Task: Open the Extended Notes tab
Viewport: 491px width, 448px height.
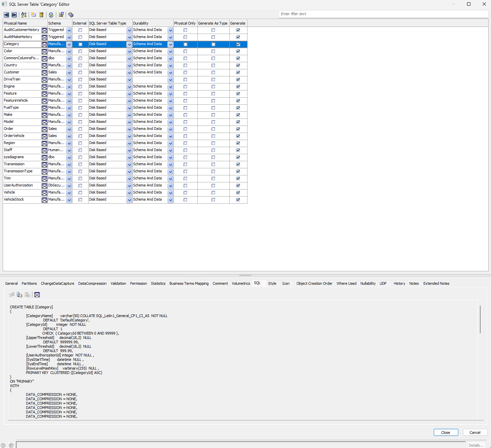Action: click(x=436, y=283)
